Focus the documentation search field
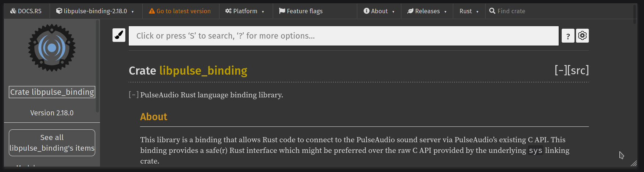This screenshot has height=172, width=644. [x=344, y=36]
